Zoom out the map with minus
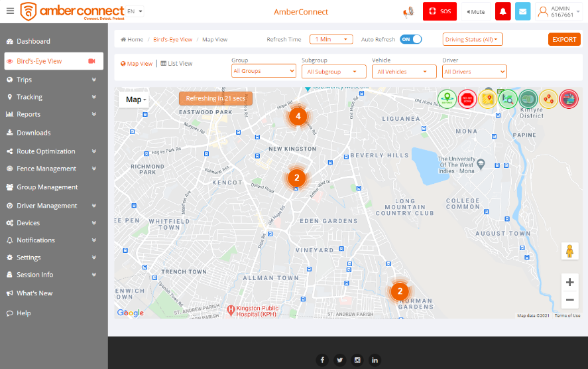This screenshot has height=369, width=588. [x=569, y=299]
